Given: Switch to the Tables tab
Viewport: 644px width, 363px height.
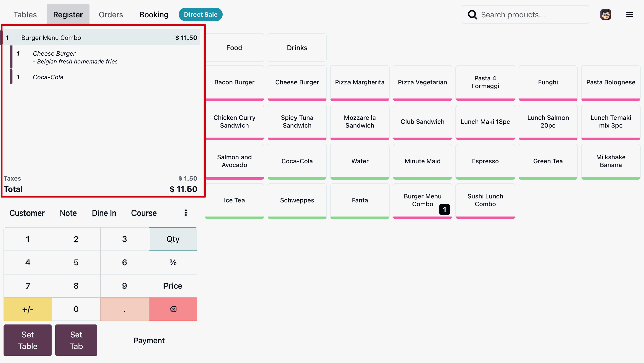Looking at the screenshot, I should (x=25, y=15).
